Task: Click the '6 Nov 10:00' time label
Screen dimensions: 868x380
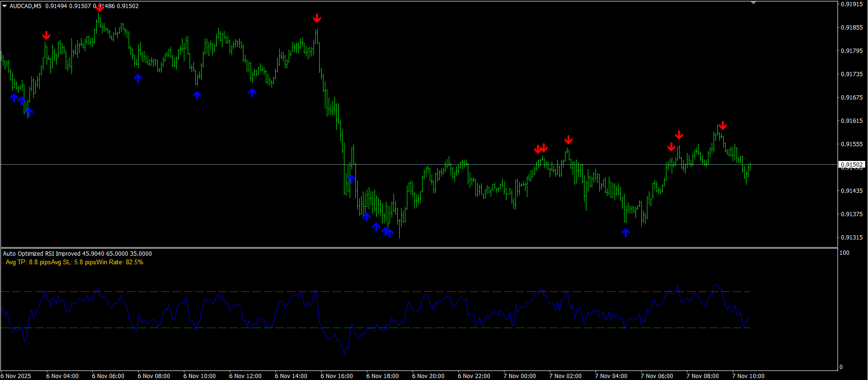Action: click(x=200, y=376)
